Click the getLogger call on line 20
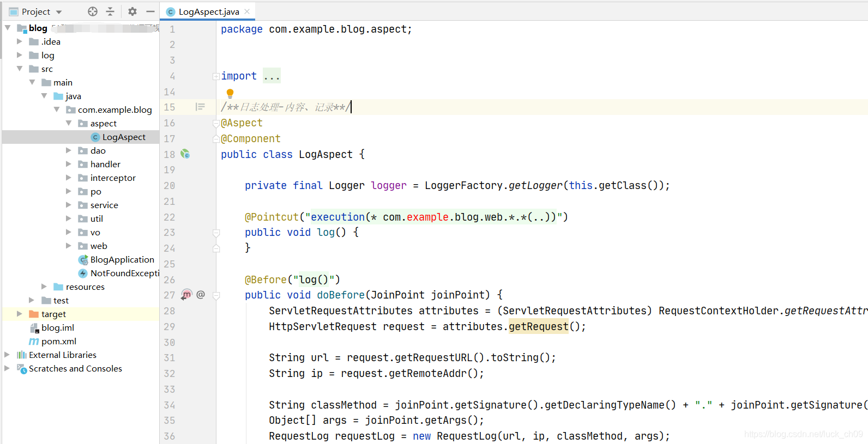 [x=535, y=186]
